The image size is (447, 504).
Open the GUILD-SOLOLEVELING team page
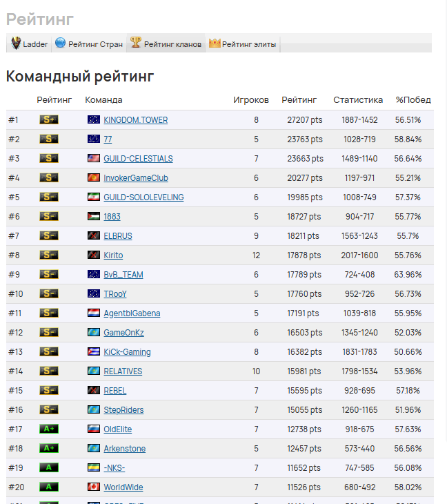coord(143,197)
